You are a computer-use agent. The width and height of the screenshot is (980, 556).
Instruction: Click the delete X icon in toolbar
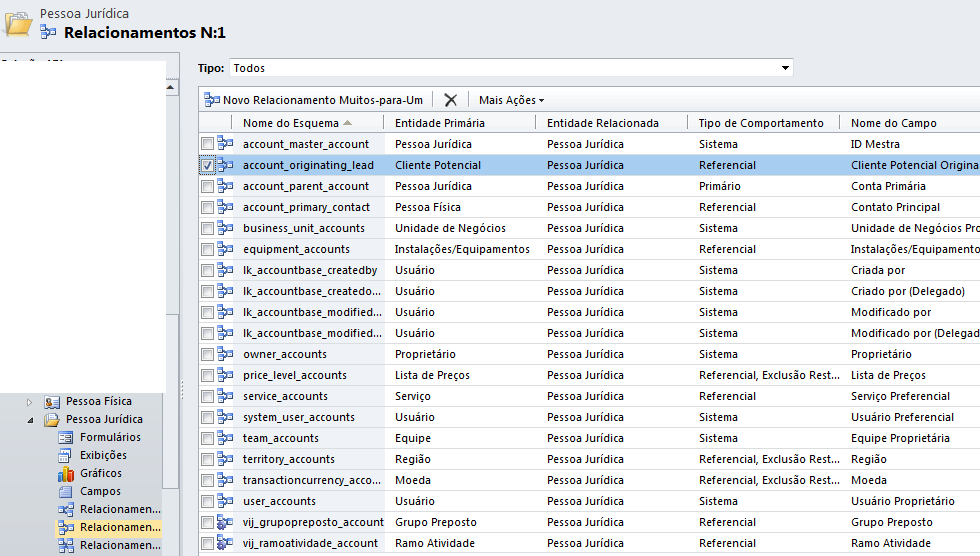coord(451,100)
